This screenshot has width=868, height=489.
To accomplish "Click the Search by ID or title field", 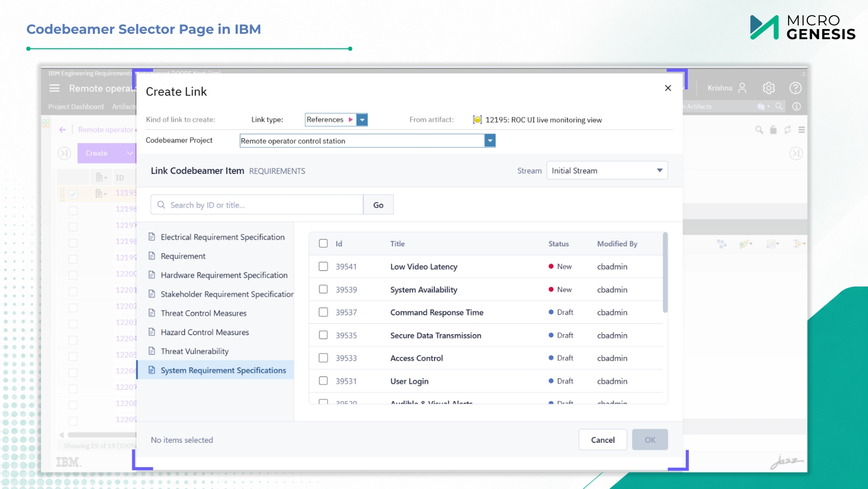I will (257, 205).
